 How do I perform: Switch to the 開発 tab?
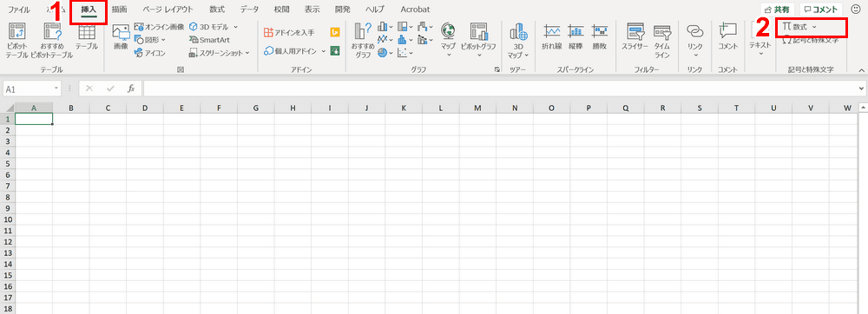pos(343,10)
